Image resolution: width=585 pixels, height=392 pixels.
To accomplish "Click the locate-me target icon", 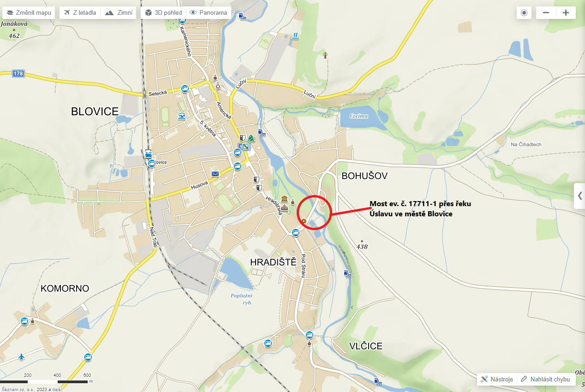I will (x=524, y=12).
